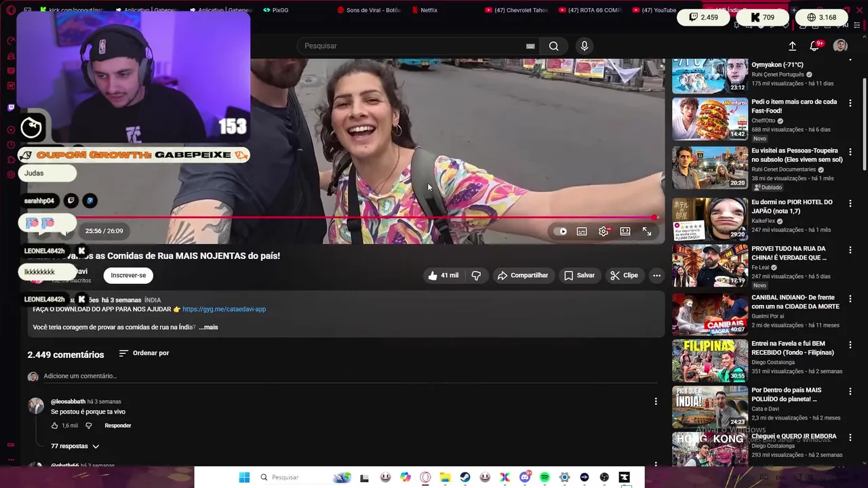
Task: Open Copilot from taskbar
Action: (406, 477)
